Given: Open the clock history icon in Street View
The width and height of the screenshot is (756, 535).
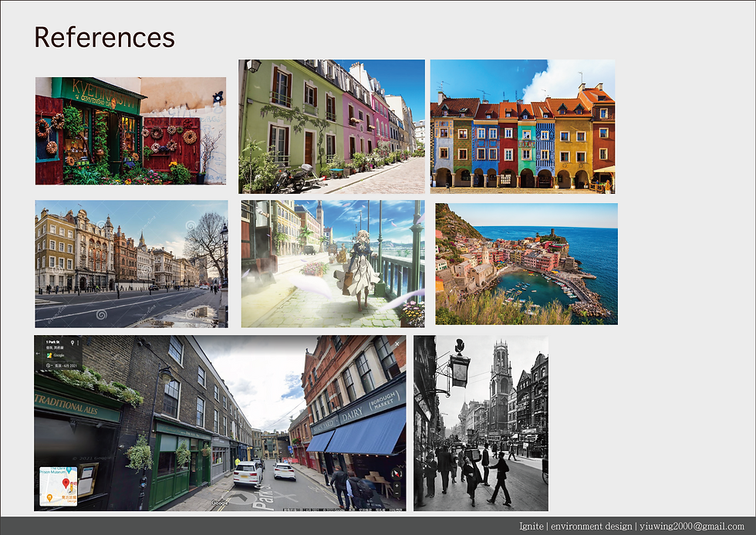Looking at the screenshot, I should coord(48,366).
